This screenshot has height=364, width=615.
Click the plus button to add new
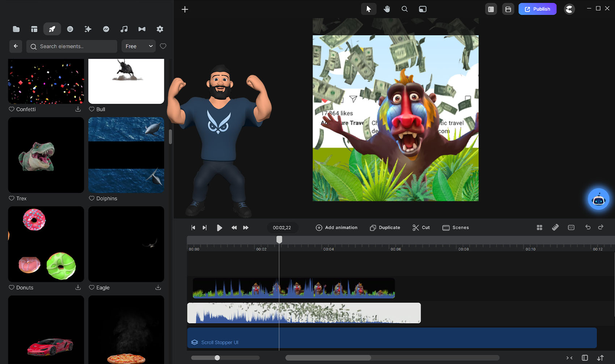point(185,9)
